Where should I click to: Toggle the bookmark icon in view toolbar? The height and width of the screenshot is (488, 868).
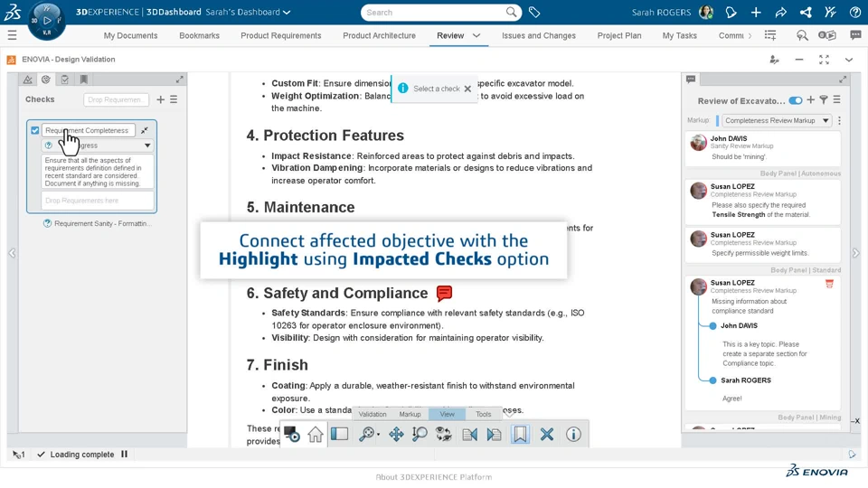click(520, 435)
